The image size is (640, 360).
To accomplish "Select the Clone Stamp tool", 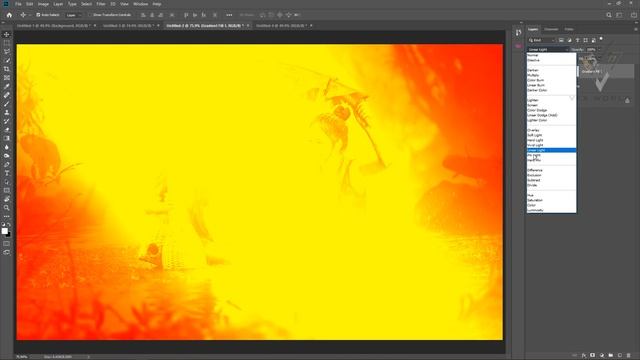I will (7, 112).
